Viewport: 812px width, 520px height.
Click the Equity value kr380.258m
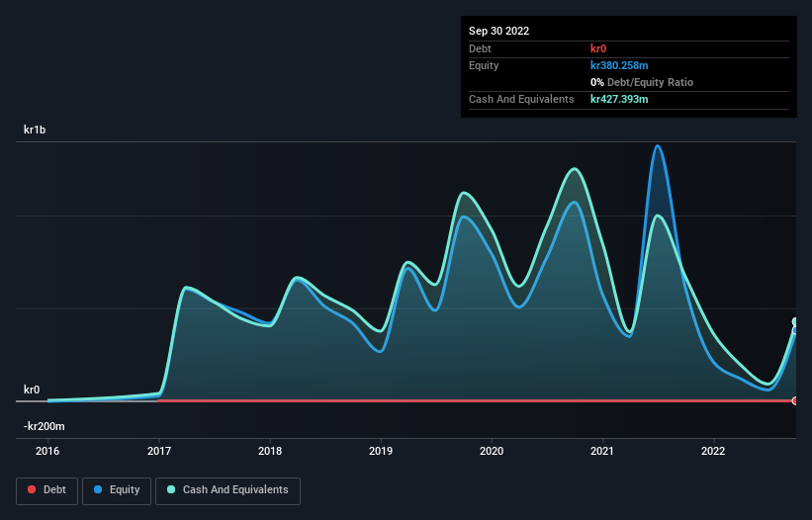pos(619,65)
